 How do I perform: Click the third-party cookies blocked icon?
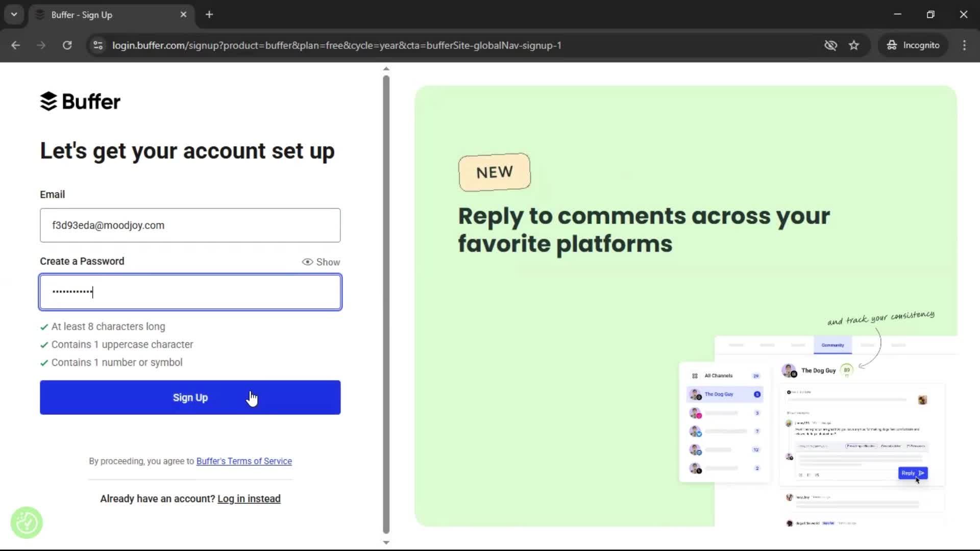point(831,45)
